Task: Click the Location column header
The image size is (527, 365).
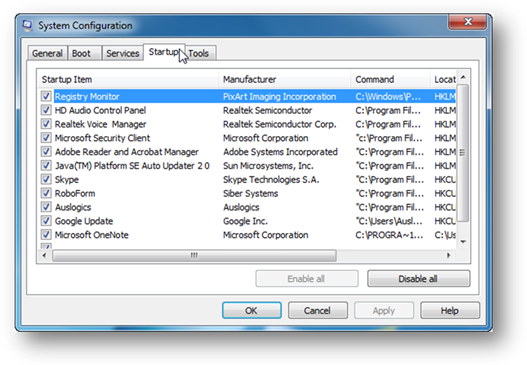Action: pos(443,79)
